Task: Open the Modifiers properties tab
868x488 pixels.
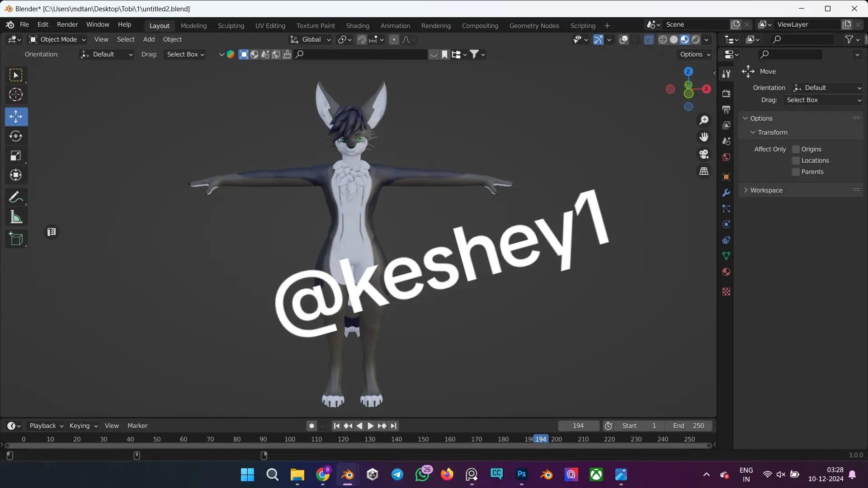Action: 726,193
